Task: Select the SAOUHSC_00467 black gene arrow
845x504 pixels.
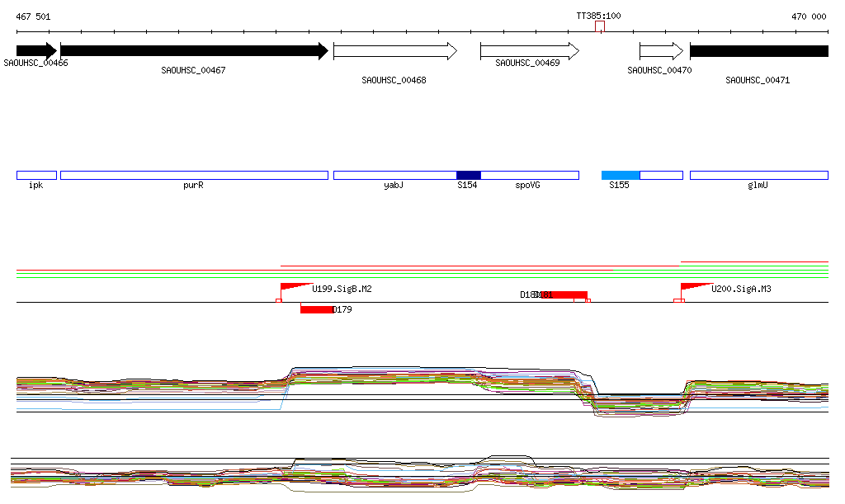Action: tap(194, 51)
